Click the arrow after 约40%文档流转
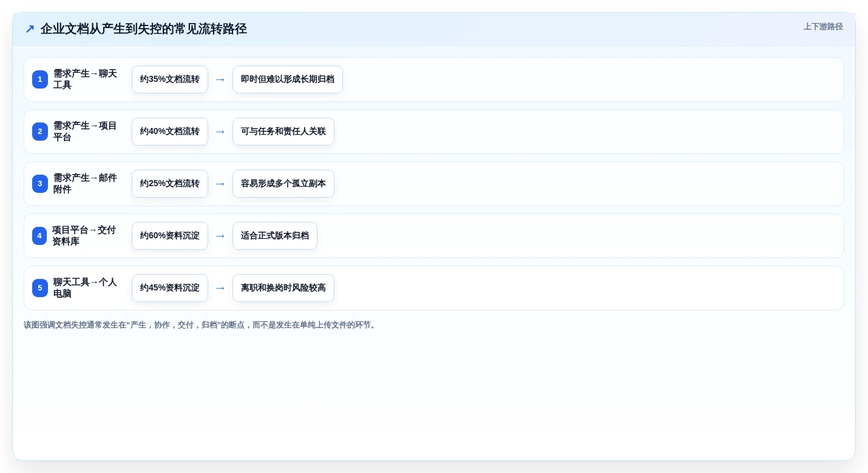The height and width of the screenshot is (473, 868). pos(220,132)
